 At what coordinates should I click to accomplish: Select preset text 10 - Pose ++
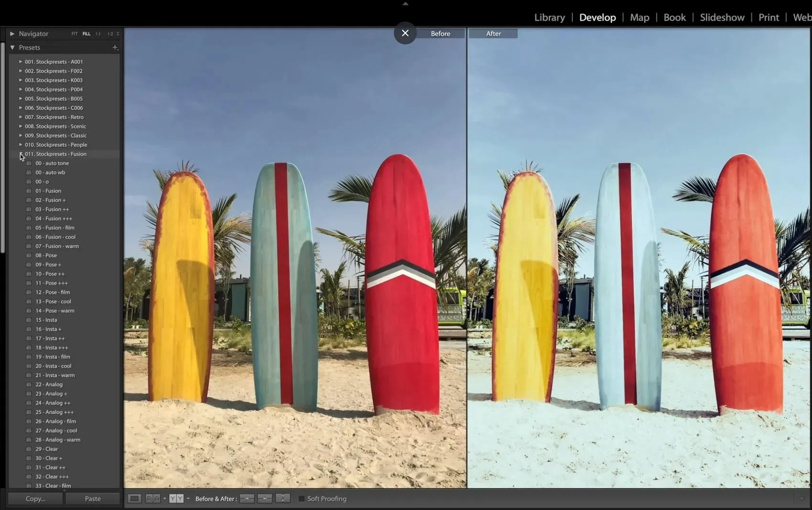(50, 274)
